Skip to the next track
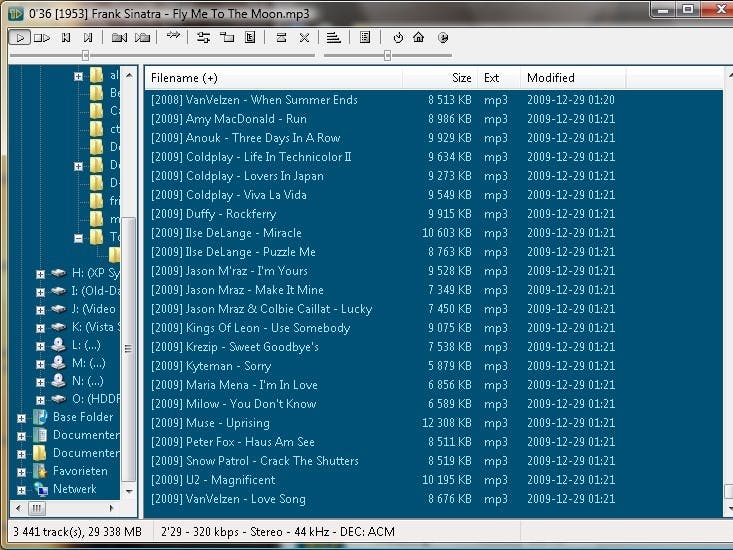Viewport: 733px width, 550px height. point(88,37)
